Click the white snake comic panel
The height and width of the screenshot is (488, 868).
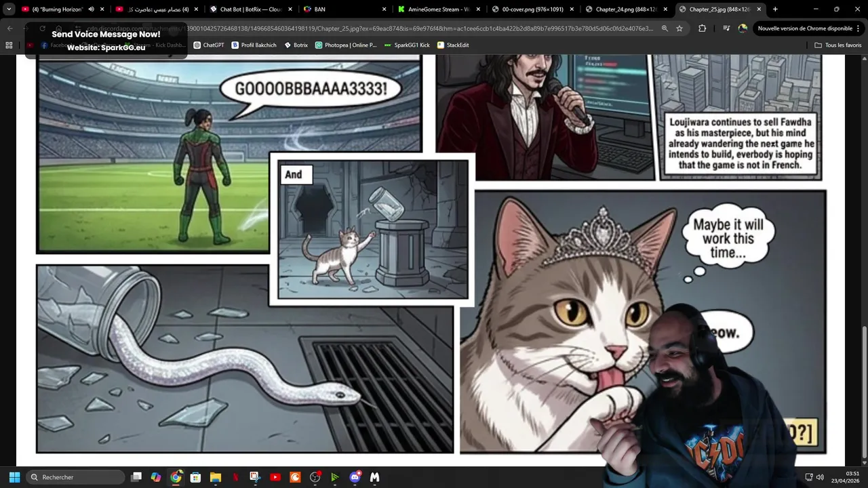point(245,359)
